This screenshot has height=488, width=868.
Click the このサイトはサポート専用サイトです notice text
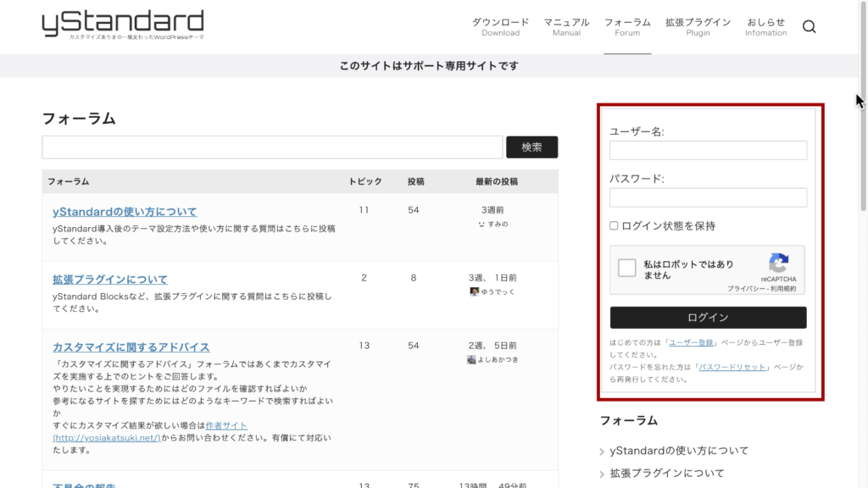click(429, 66)
